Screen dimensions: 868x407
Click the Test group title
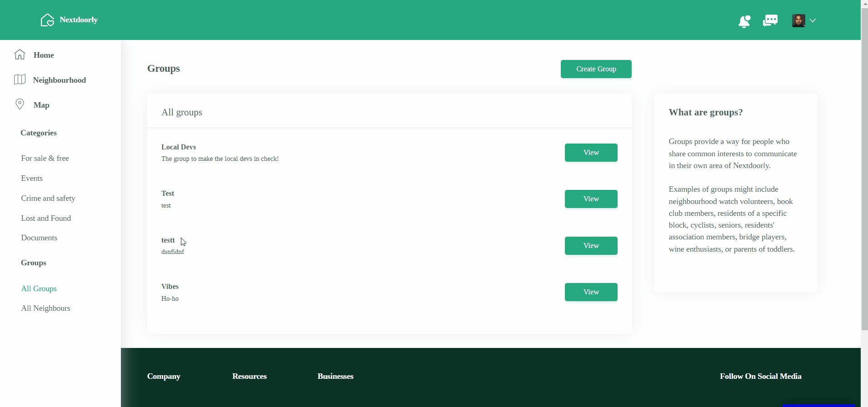[168, 194]
